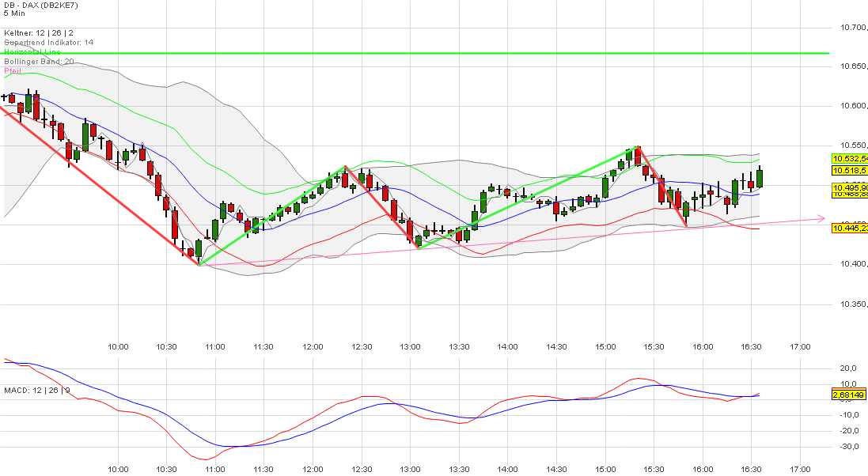The width and height of the screenshot is (868, 476).
Task: Click the 17:00 time axis label
Action: (801, 346)
